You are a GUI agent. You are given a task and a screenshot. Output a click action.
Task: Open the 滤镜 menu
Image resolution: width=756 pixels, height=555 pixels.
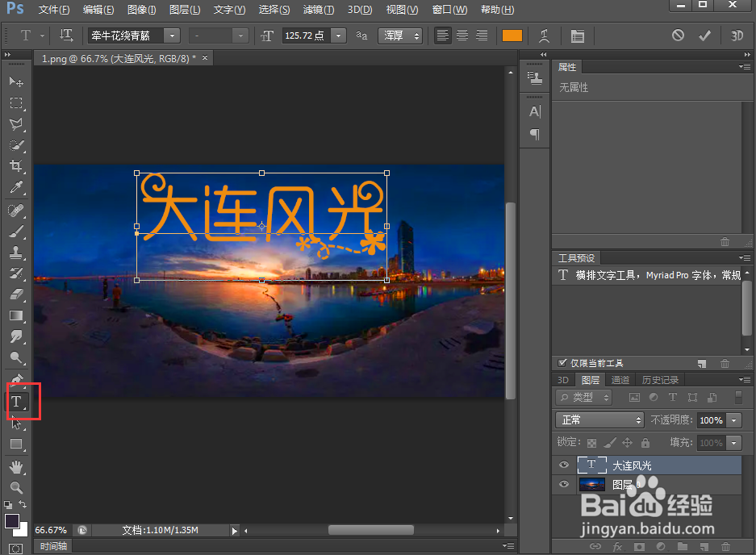point(319,10)
